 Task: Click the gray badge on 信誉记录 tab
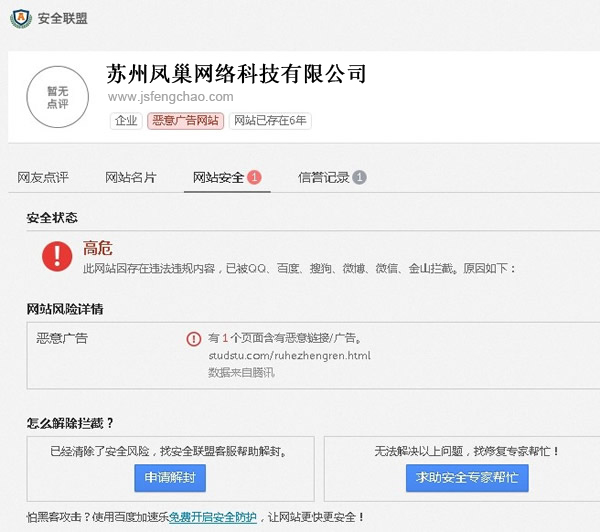[x=359, y=178]
